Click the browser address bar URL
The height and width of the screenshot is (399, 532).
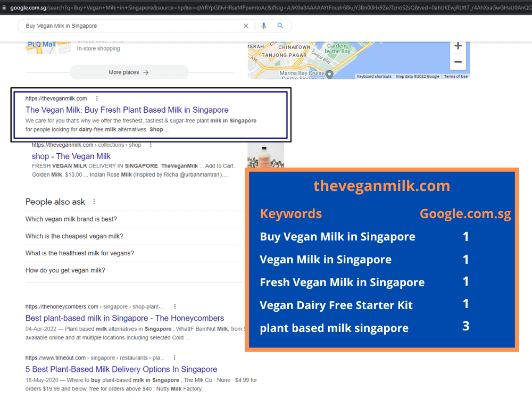point(270,7)
